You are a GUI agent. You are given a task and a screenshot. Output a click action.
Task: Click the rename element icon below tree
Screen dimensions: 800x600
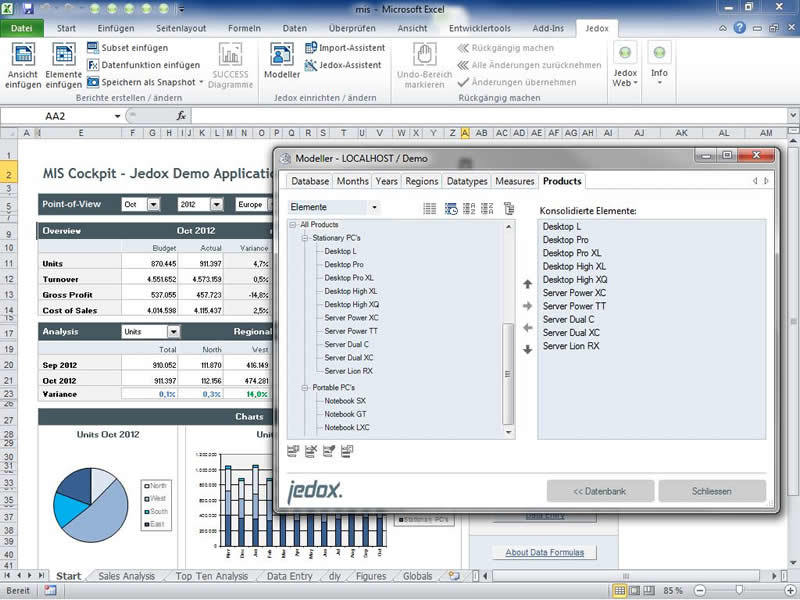[329, 451]
